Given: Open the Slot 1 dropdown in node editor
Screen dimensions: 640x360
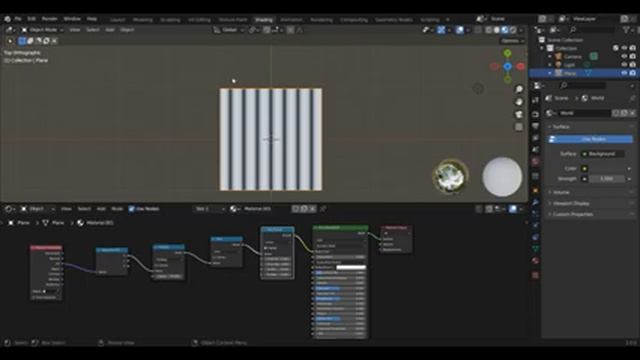Looking at the screenshot, I should (x=209, y=209).
